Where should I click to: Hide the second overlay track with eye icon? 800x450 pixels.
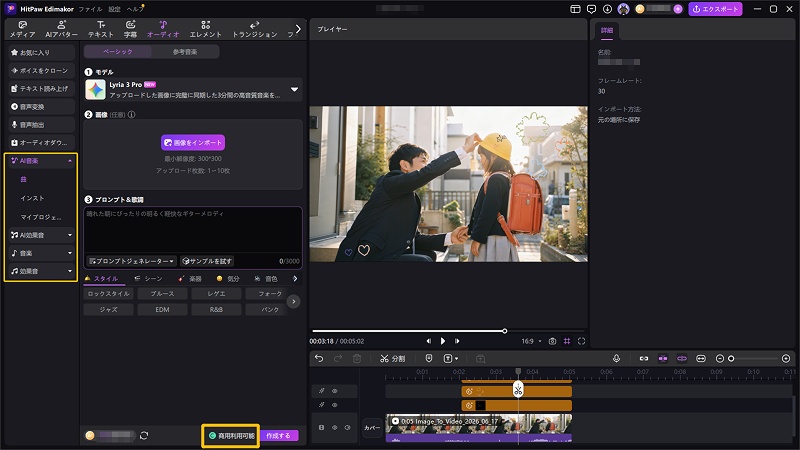(x=335, y=405)
